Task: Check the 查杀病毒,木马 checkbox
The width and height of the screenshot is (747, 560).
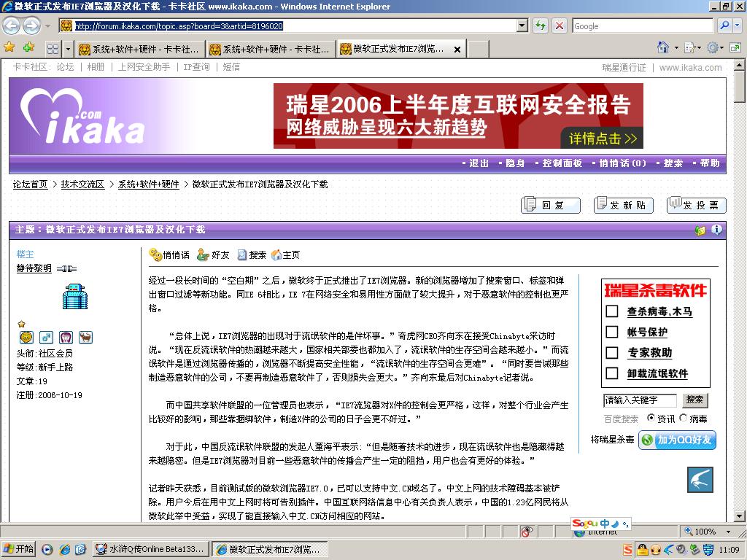Action: pos(612,311)
